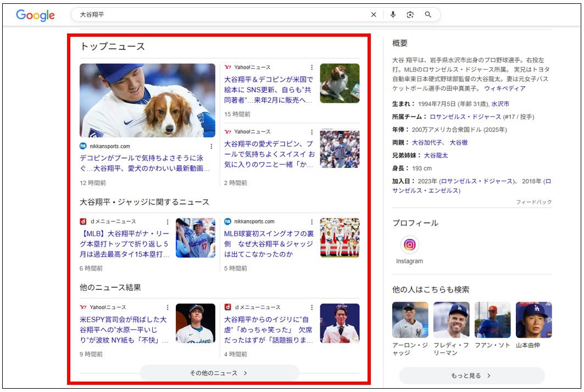Open image search with the camera lens icon

pos(410,14)
